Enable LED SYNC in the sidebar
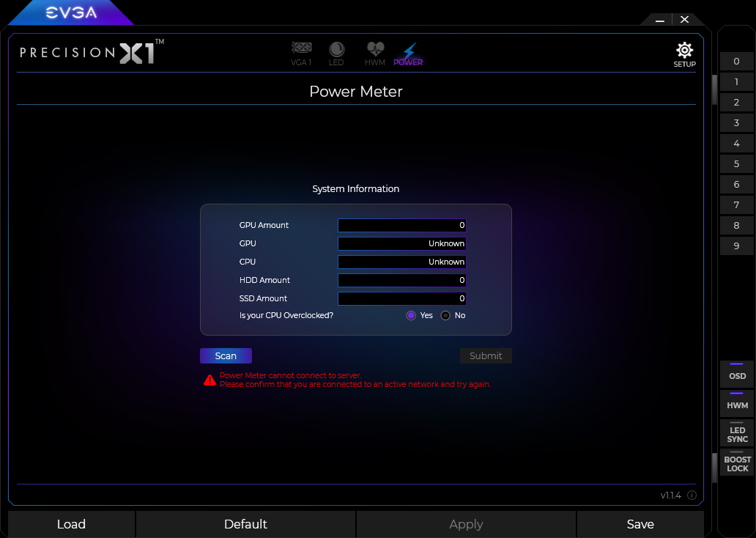Screen dimensions: 756x538 737,433
